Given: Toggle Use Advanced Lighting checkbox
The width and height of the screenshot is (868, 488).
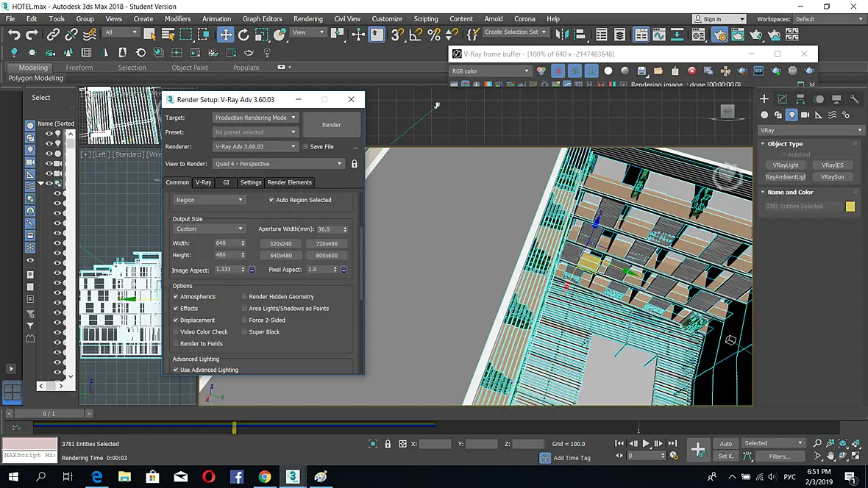Looking at the screenshot, I should tap(176, 370).
